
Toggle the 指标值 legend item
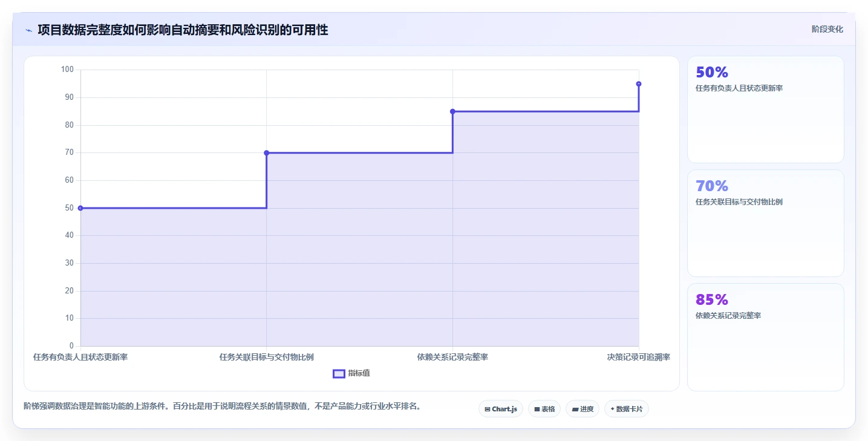(351, 373)
